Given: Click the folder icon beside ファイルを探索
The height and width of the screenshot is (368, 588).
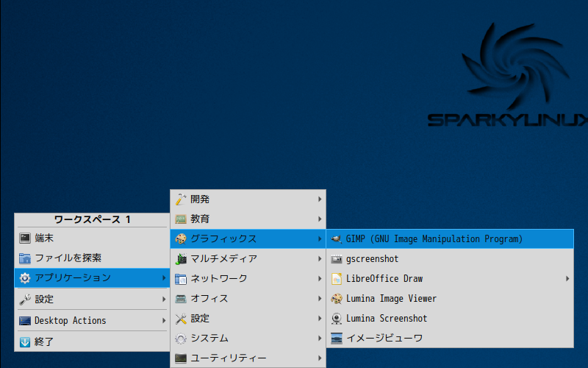Looking at the screenshot, I should pos(25,258).
